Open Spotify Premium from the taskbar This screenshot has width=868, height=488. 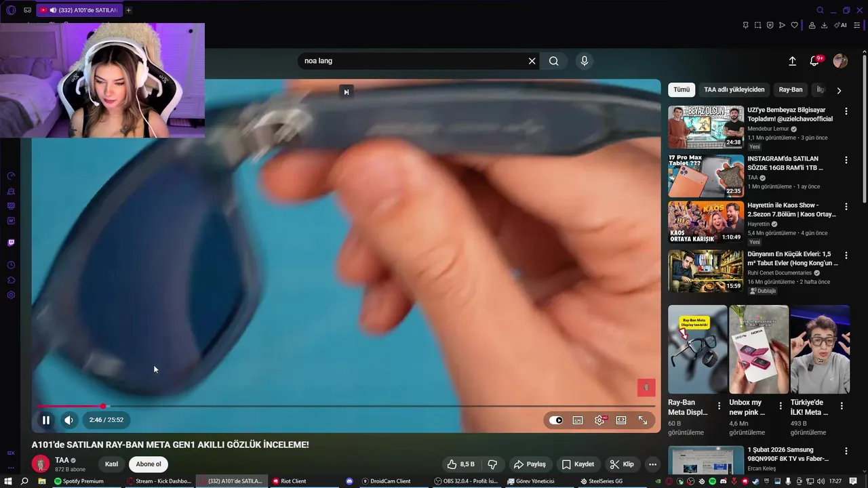tap(79, 481)
